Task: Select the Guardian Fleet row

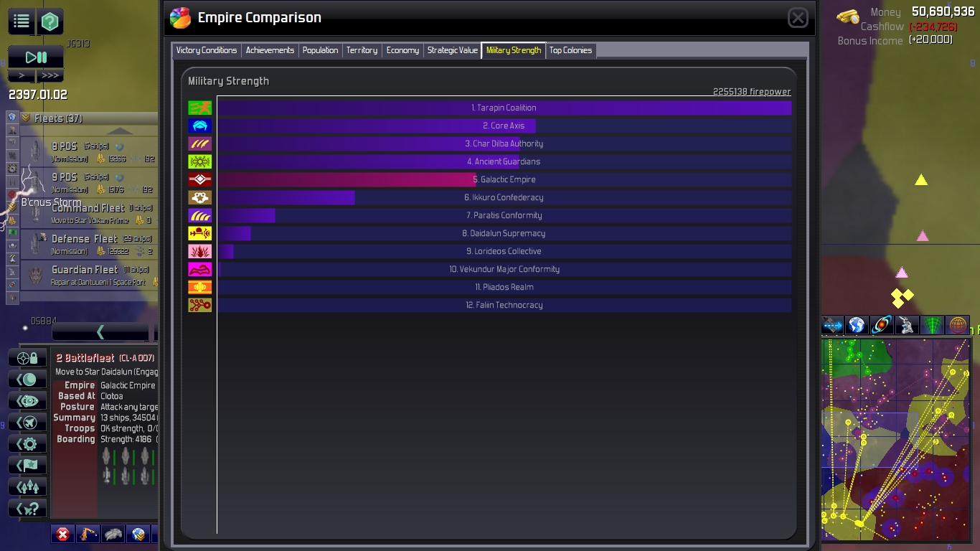Action: tap(89, 275)
